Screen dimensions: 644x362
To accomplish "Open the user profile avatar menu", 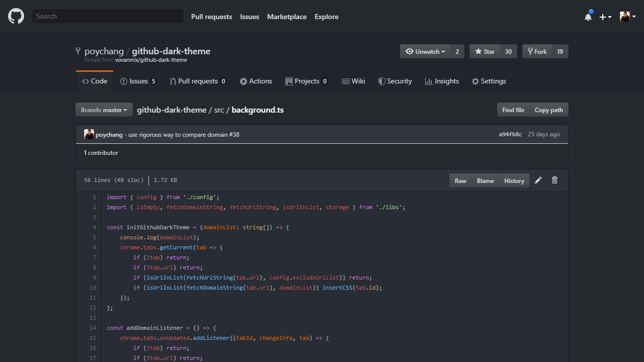I will (628, 17).
